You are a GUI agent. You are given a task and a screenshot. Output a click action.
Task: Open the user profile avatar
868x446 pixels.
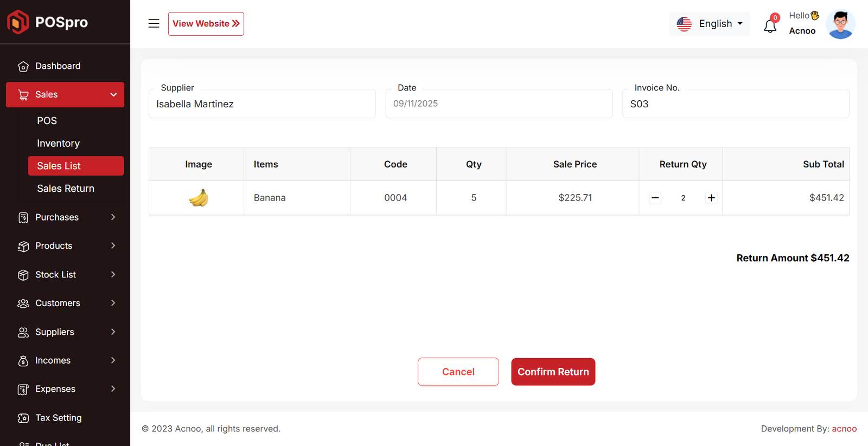point(840,24)
